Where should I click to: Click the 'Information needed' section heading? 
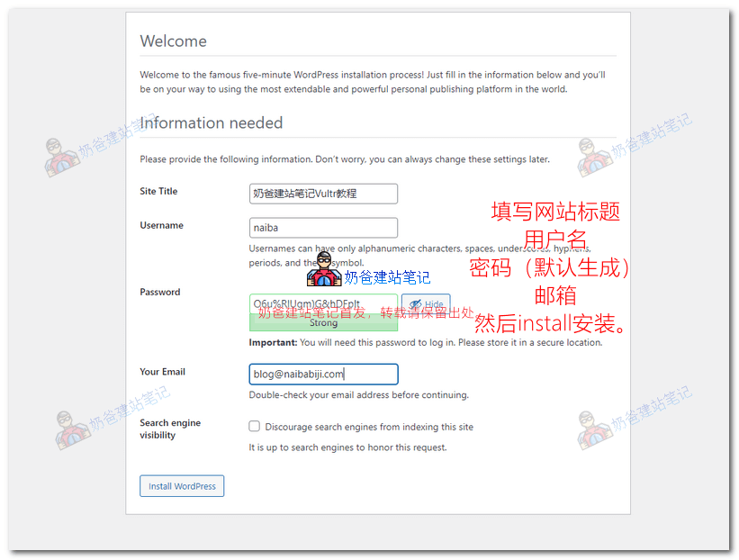click(x=211, y=123)
